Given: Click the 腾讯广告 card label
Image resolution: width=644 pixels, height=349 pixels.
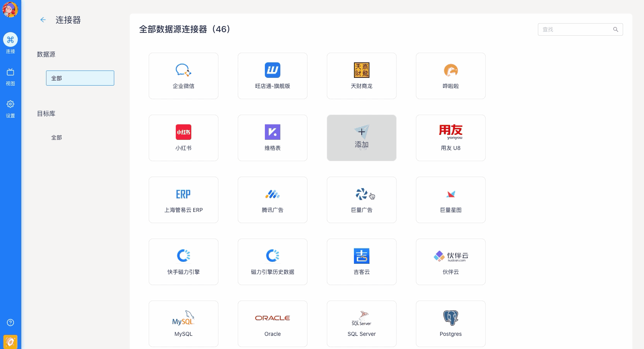Looking at the screenshot, I should pyautogui.click(x=273, y=210).
